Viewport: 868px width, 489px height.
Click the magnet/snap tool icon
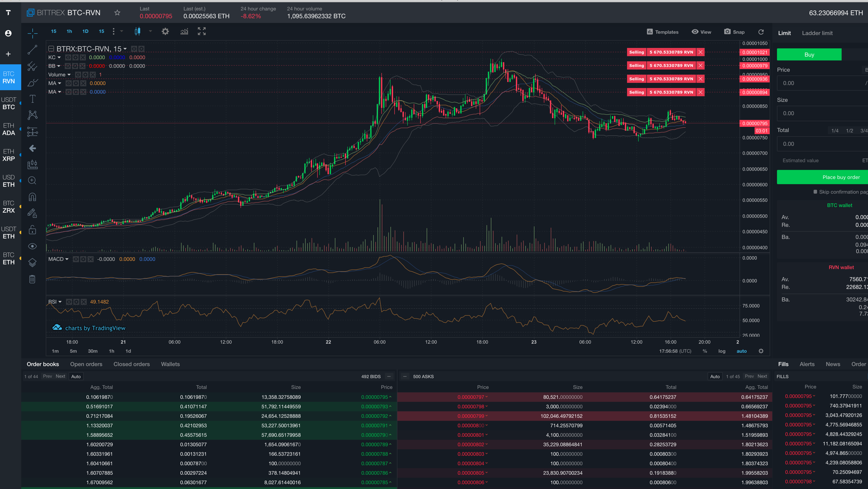33,196
